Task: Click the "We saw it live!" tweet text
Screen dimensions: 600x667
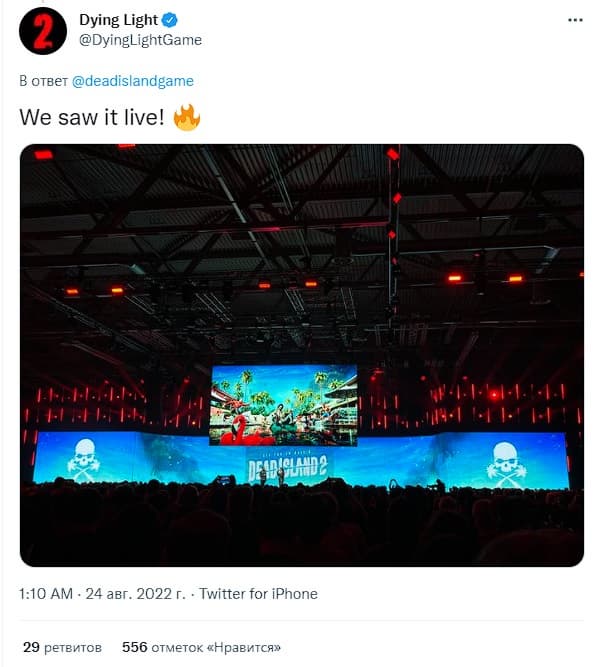Action: pyautogui.click(x=91, y=117)
